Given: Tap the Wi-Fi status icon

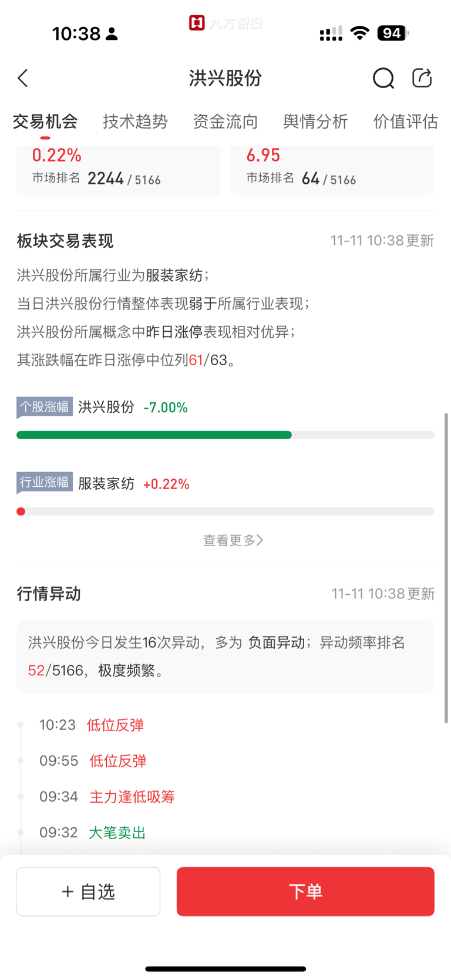Looking at the screenshot, I should point(359,33).
